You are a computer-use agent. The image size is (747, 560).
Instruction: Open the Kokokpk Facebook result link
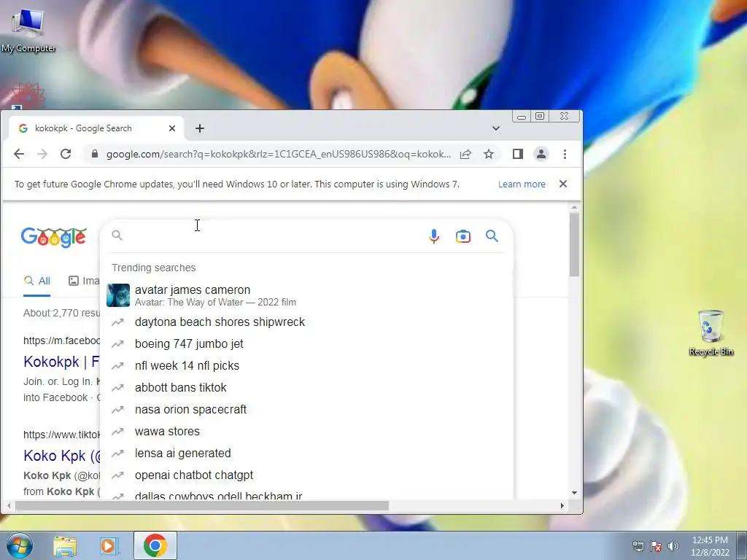61,362
